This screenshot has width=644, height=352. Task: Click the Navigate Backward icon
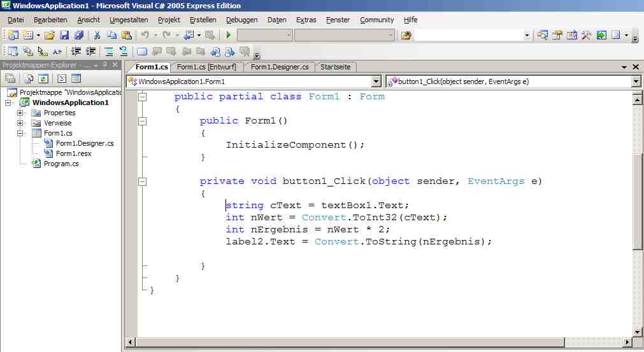click(x=189, y=35)
